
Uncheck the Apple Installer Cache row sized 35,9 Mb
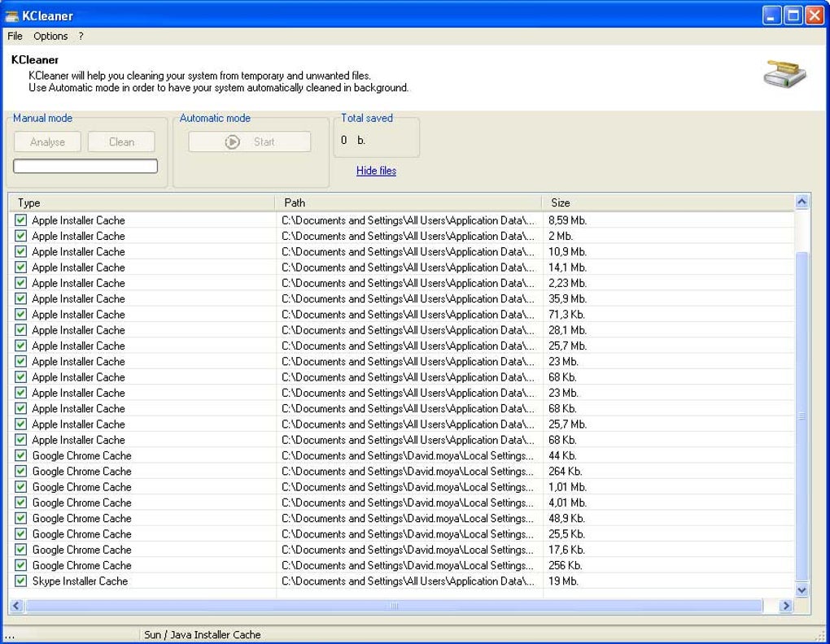(x=21, y=298)
